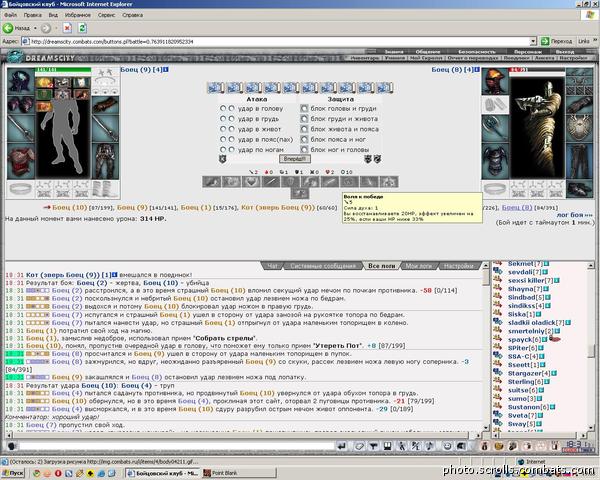Image resolution: width=600 pixels, height=480 pixels.
Task: Click the red X Stop icon
Action: click(x=67, y=28)
